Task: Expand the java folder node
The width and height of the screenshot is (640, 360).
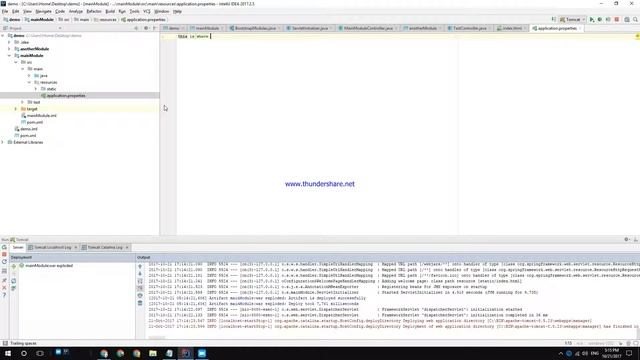Action: [x=29, y=76]
